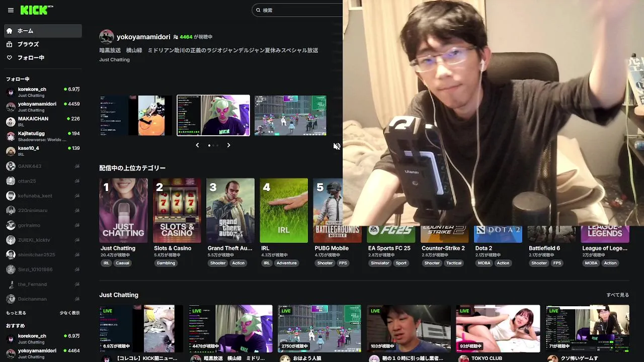Screen dimensions: 644x362
Task: Click GANK443 offline channel avatar
Action: (x=11, y=166)
